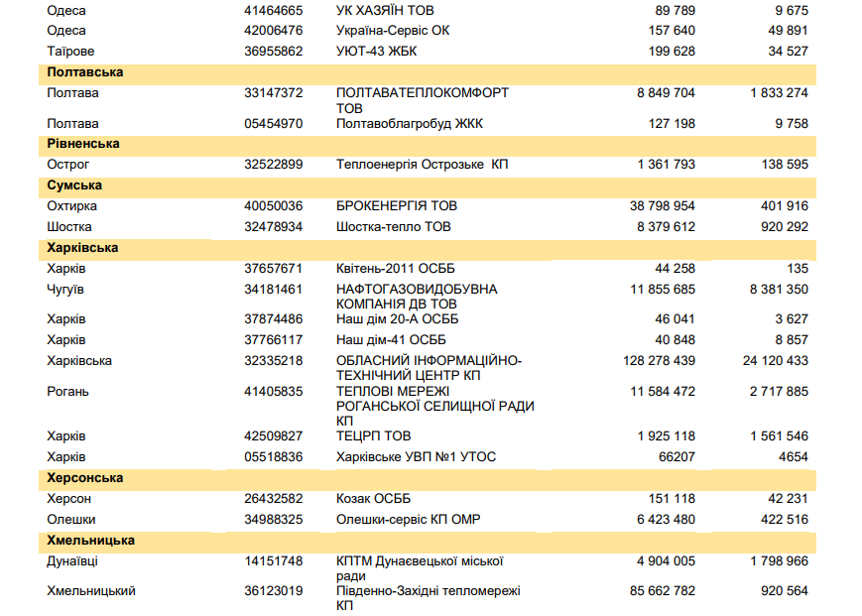Click the Шостка-тепло ТОВ entry
862x616 pixels.
(x=393, y=227)
